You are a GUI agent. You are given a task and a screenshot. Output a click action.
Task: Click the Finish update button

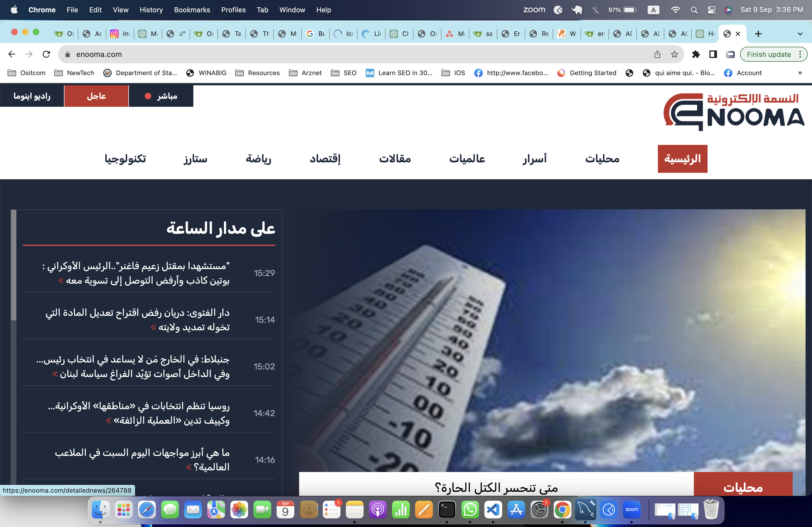point(769,54)
